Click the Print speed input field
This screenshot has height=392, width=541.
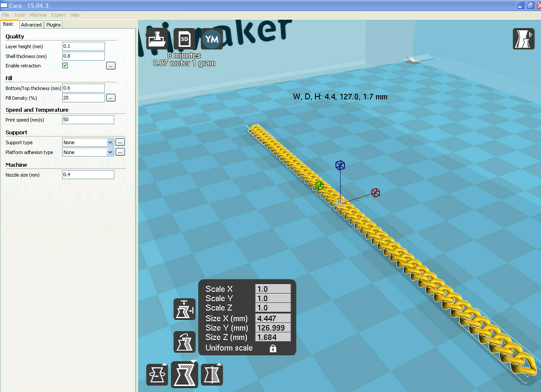[88, 120]
